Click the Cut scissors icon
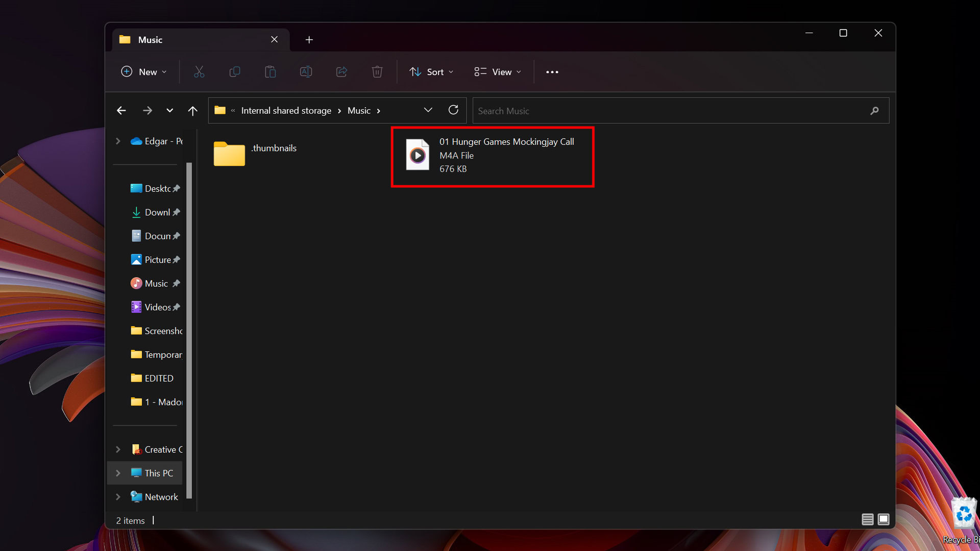The image size is (980, 551). tap(199, 72)
